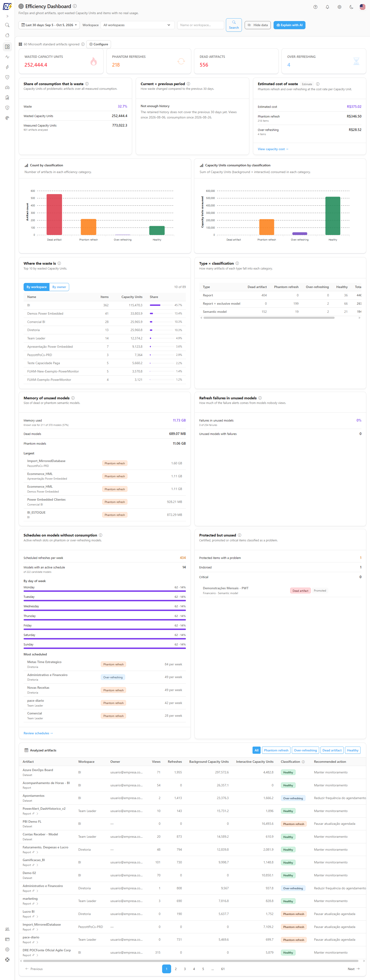Select the All artifacts filter
This screenshot has height=980, width=370.
[x=257, y=750]
